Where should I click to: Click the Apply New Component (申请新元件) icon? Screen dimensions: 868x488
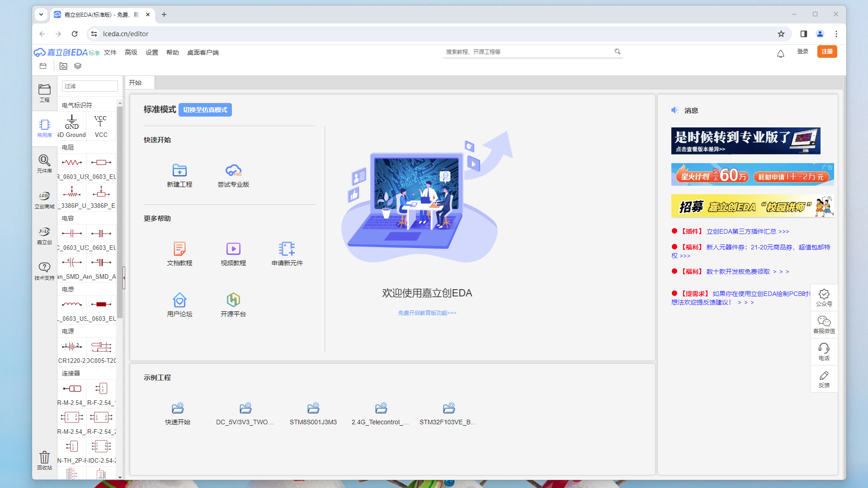pos(287,249)
